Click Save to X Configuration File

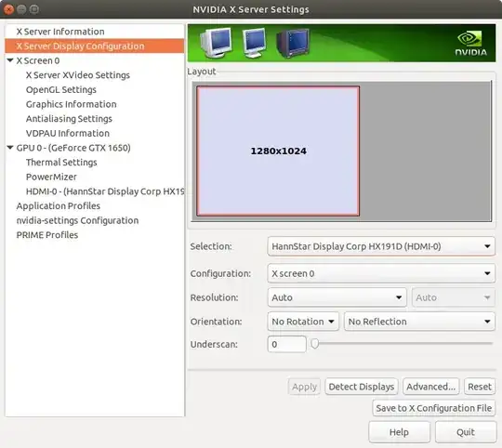(434, 408)
